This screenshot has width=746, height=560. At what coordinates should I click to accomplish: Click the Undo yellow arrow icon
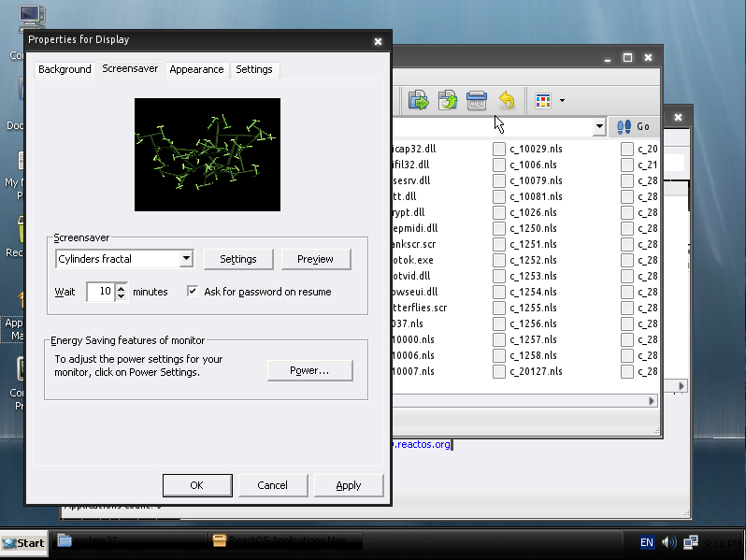[506, 100]
